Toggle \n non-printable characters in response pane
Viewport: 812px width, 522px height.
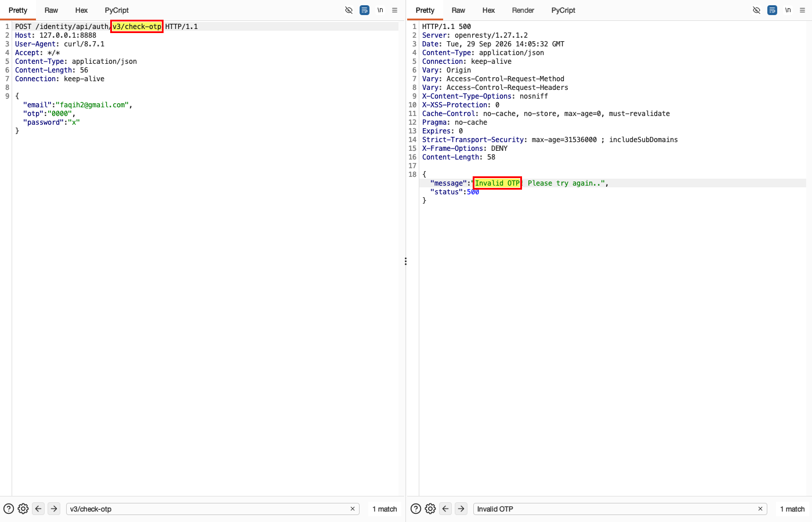[788, 10]
